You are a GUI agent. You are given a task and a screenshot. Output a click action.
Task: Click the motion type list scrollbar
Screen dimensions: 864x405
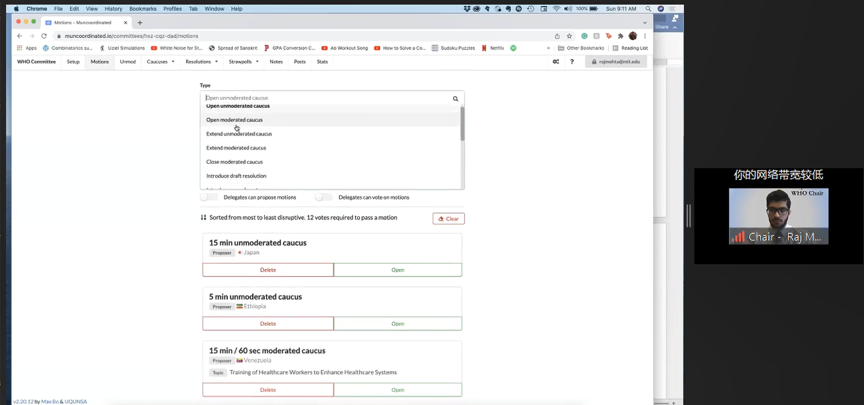pos(462,123)
